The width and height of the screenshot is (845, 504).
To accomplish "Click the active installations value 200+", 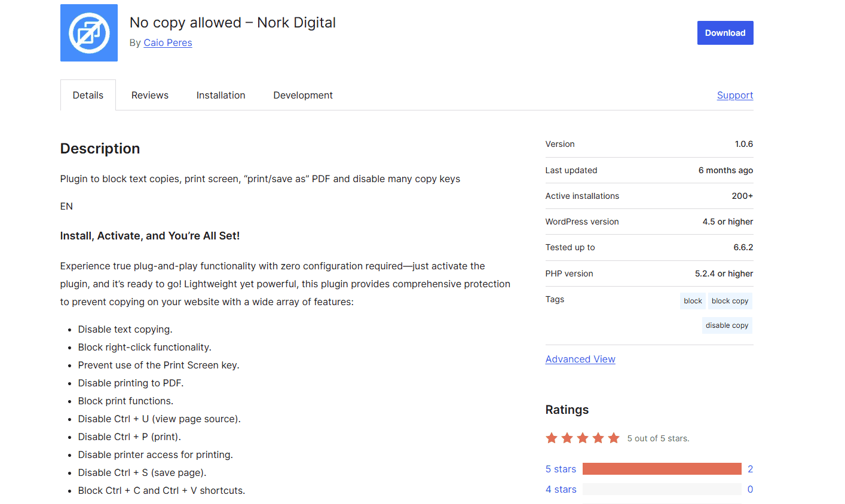I will (x=742, y=196).
